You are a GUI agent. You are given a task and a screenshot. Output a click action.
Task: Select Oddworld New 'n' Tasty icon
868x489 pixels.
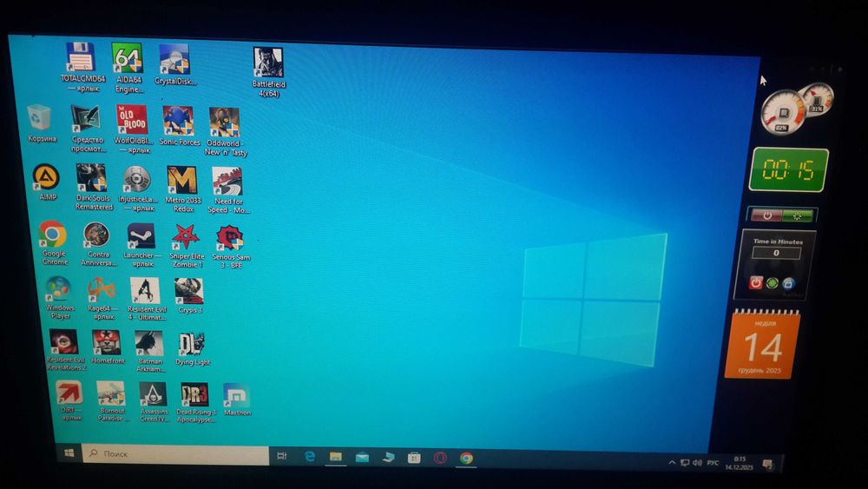pyautogui.click(x=224, y=122)
